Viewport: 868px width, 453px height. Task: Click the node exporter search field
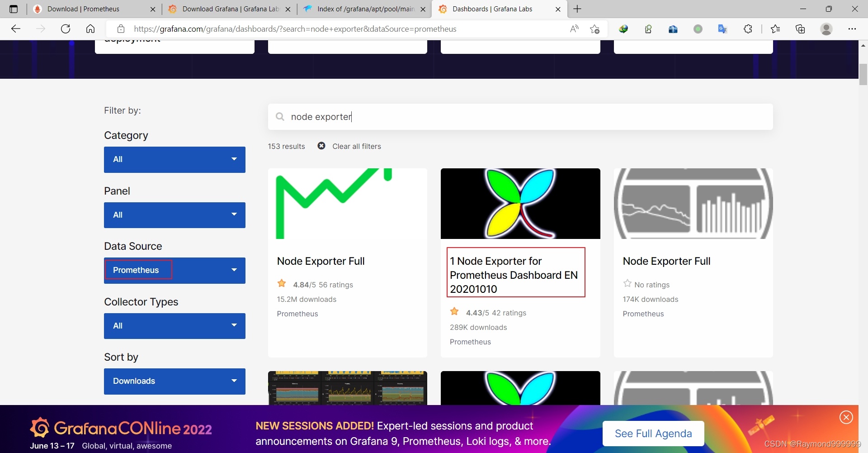[x=520, y=117]
